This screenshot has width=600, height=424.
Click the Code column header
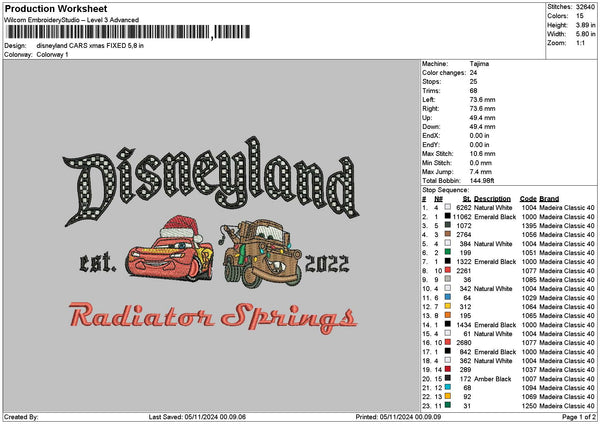coord(528,199)
